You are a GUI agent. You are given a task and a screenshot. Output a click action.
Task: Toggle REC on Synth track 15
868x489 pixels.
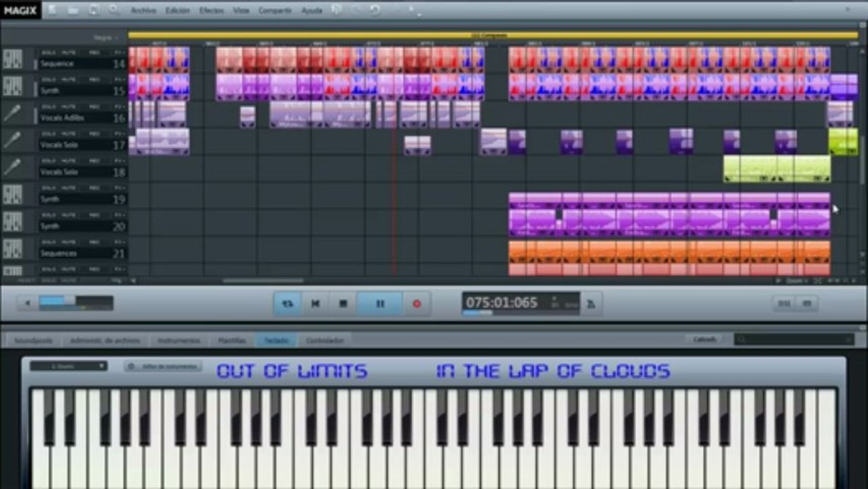94,79
